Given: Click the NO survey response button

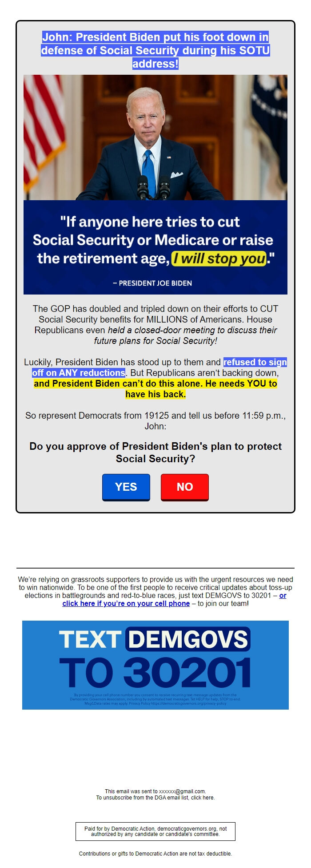Looking at the screenshot, I should coord(185,487).
